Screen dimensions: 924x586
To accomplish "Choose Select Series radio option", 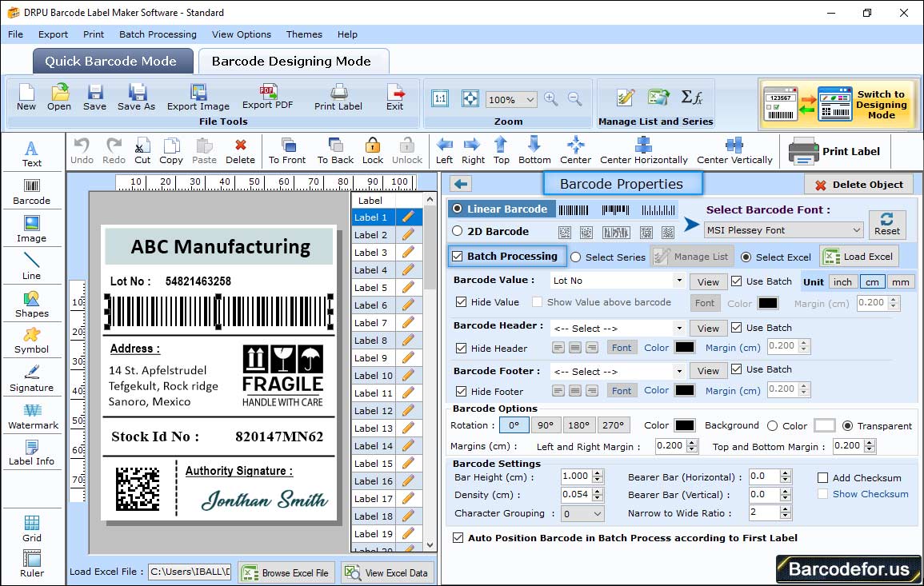I will [x=576, y=257].
